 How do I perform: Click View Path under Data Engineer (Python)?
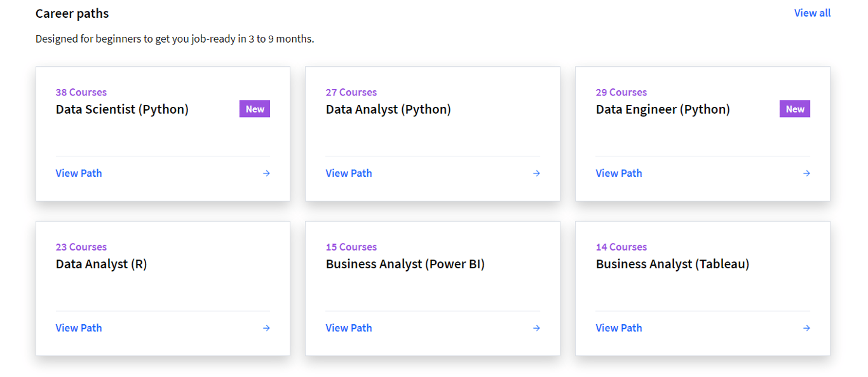[x=619, y=173]
